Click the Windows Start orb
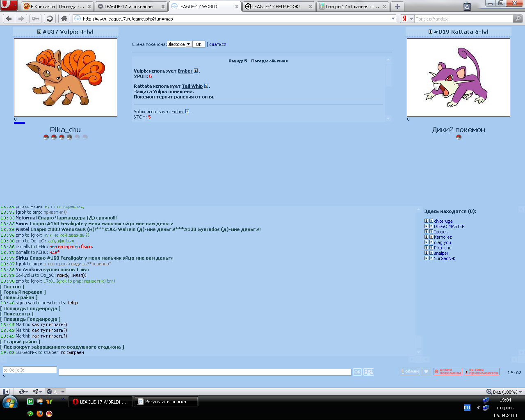Viewport: 525px width, 420px height. pyautogui.click(x=10, y=402)
